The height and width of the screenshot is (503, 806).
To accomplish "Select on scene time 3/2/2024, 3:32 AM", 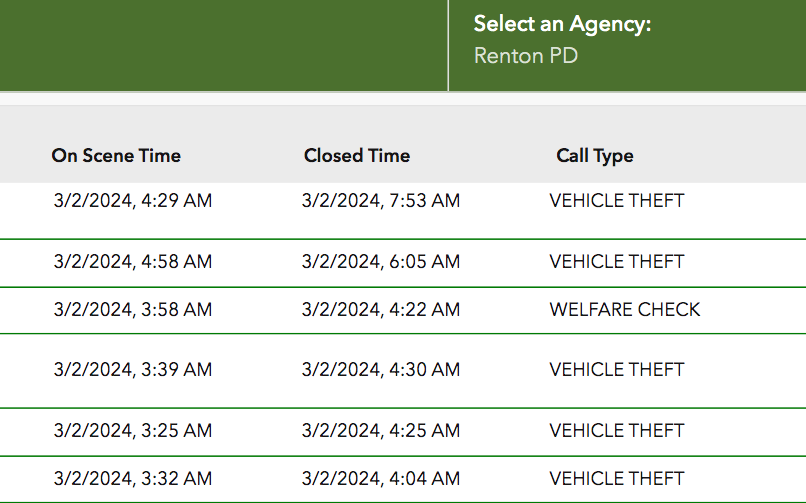I will point(133,479).
